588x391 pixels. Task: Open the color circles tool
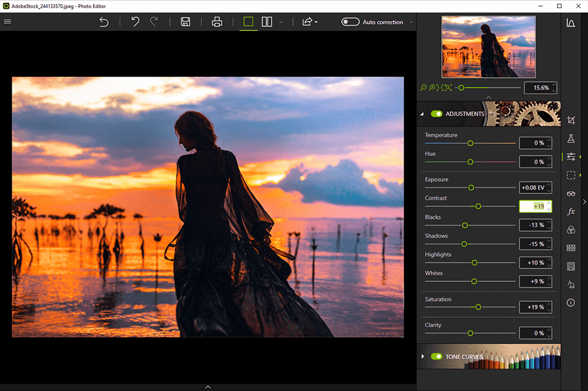tap(571, 229)
